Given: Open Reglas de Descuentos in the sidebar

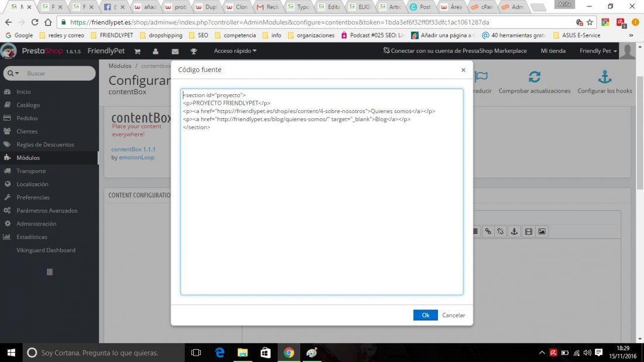Looking at the screenshot, I should [45, 144].
